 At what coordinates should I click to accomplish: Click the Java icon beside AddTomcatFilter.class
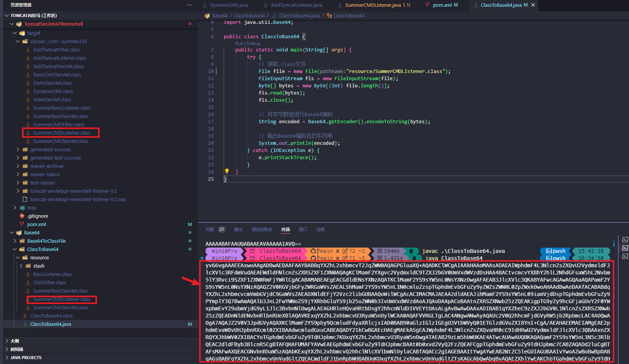(x=28, y=50)
